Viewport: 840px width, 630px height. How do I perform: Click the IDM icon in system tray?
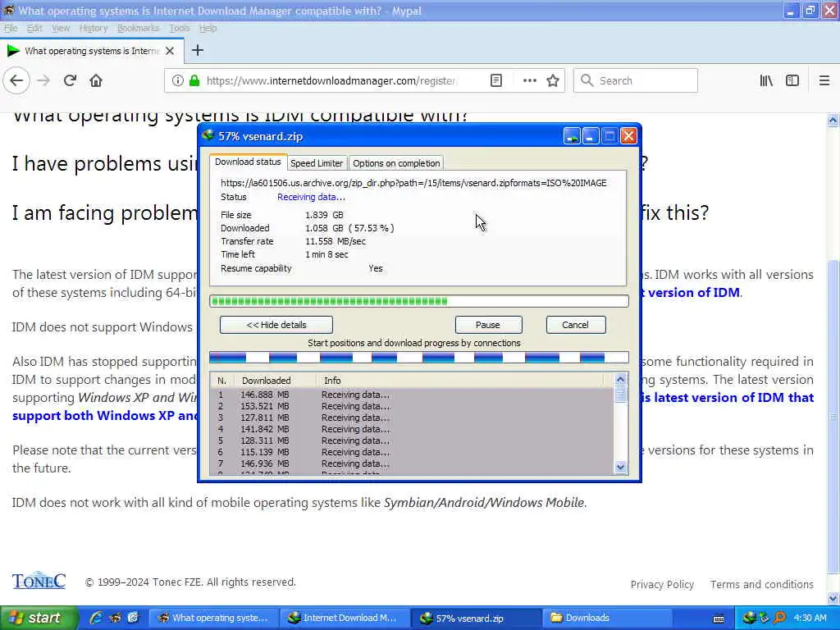click(x=750, y=618)
